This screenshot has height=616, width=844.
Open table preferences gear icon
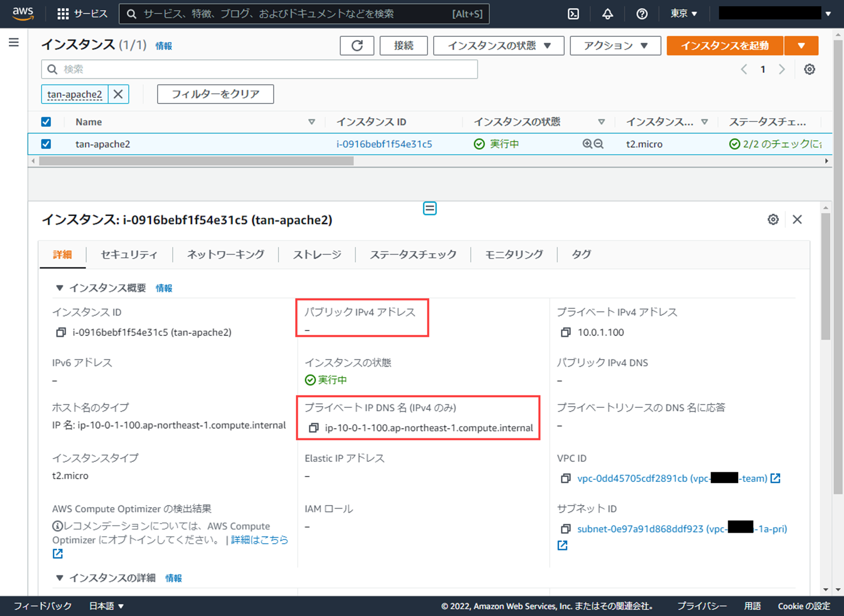809,69
